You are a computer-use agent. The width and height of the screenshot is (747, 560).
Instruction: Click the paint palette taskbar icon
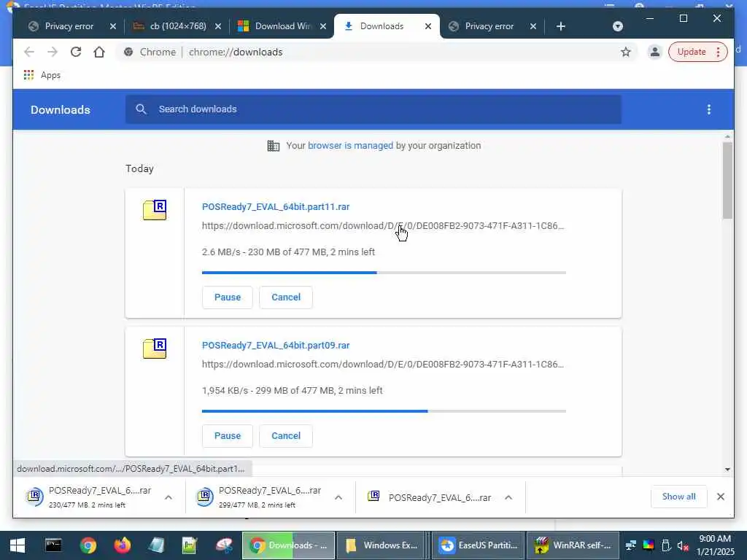tap(225, 545)
